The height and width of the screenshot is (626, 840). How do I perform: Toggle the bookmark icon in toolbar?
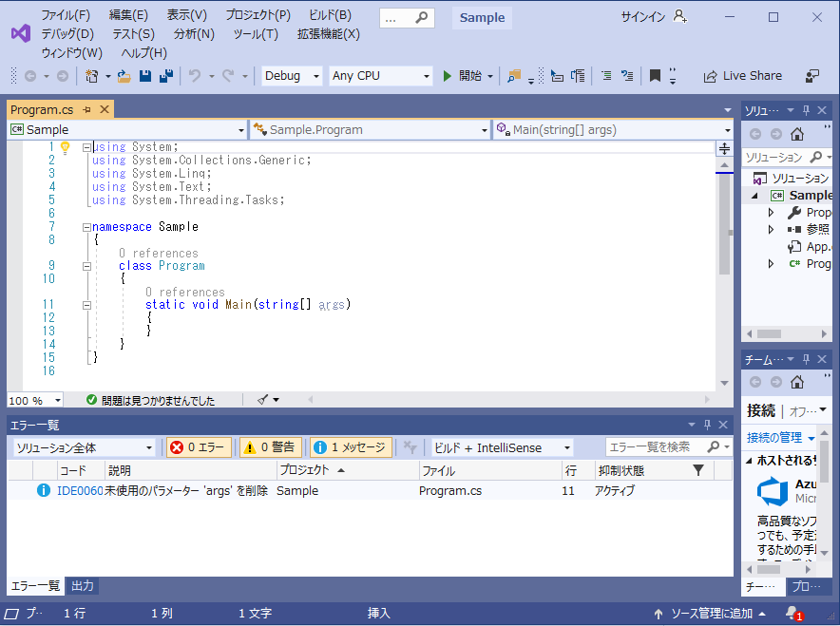point(655,75)
